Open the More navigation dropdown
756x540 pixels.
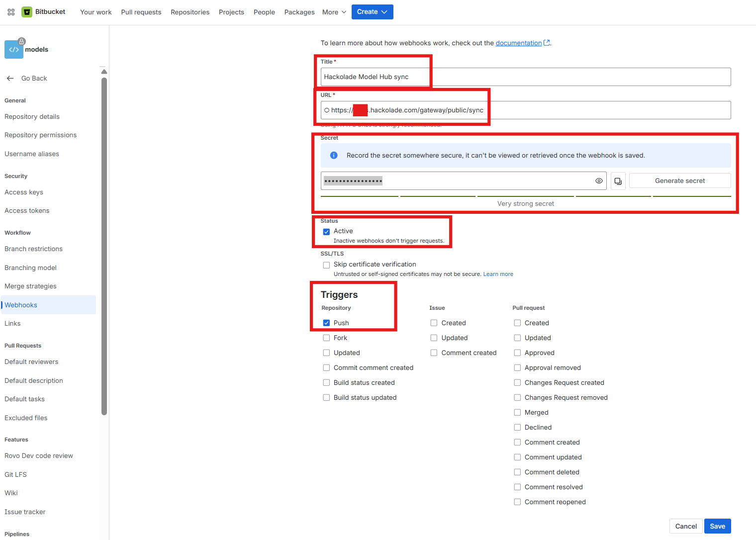coord(333,12)
